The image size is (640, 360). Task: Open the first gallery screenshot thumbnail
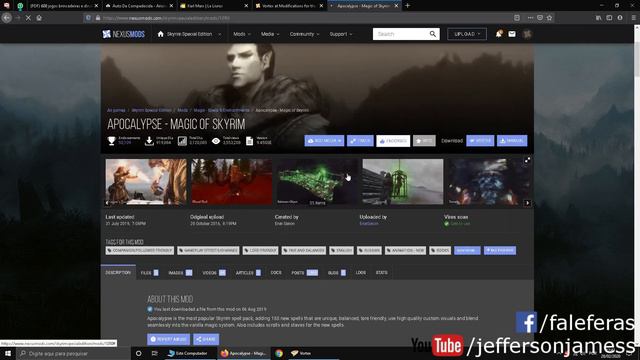tap(146, 182)
